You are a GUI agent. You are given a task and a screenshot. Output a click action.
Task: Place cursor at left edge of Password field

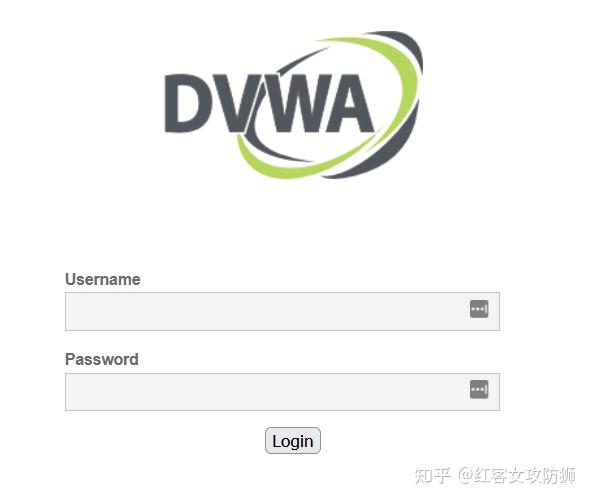(70, 392)
